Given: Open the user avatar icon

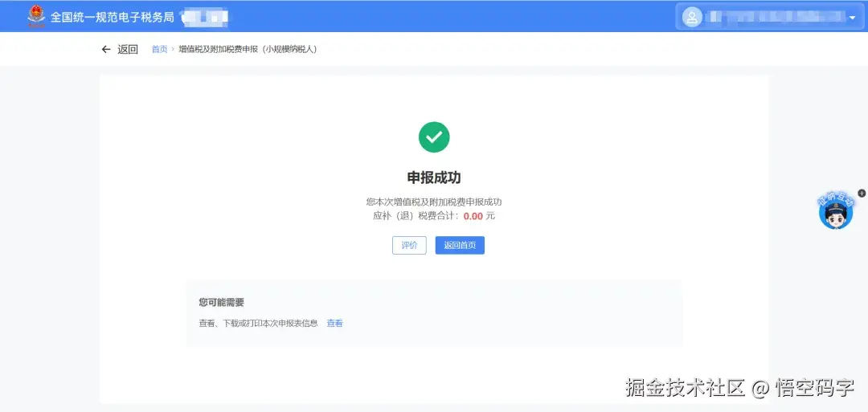Looking at the screenshot, I should (692, 17).
